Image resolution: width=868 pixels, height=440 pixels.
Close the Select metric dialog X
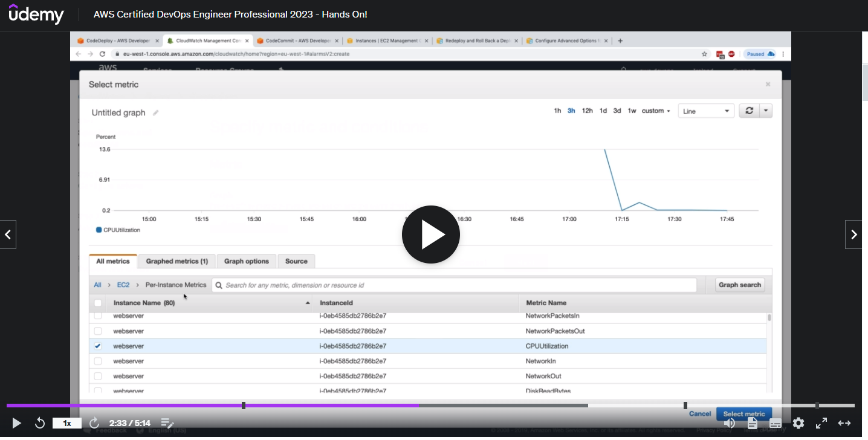tap(768, 85)
